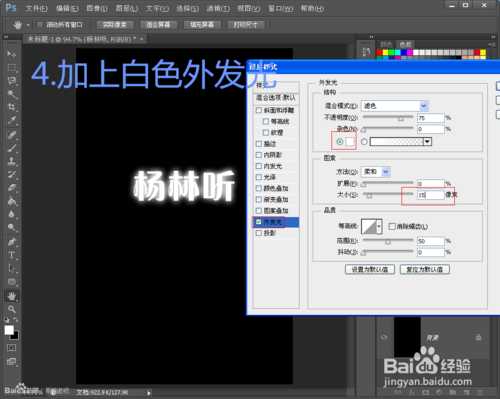Select the Paint Bucket tool
500x399 pixels.
pos(12,201)
